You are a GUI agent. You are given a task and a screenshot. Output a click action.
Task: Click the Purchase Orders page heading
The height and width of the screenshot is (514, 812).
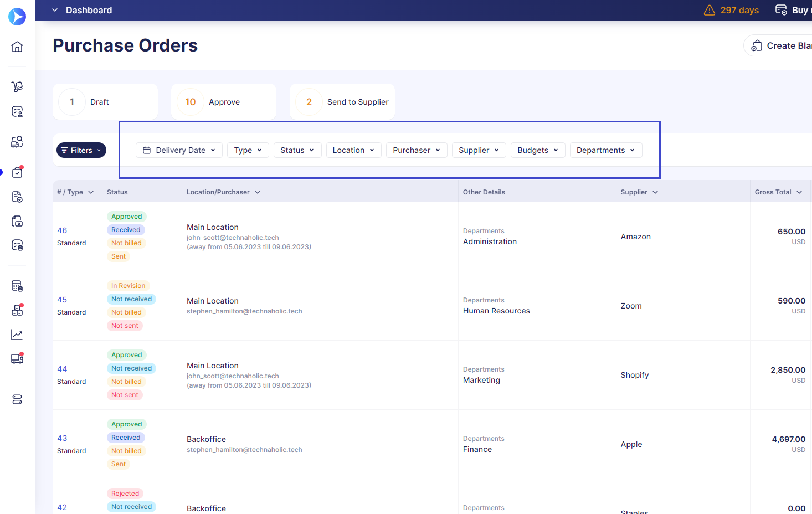click(x=125, y=45)
